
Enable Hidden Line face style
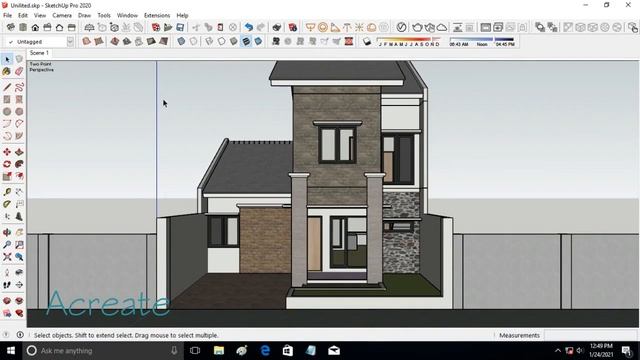coord(221,41)
